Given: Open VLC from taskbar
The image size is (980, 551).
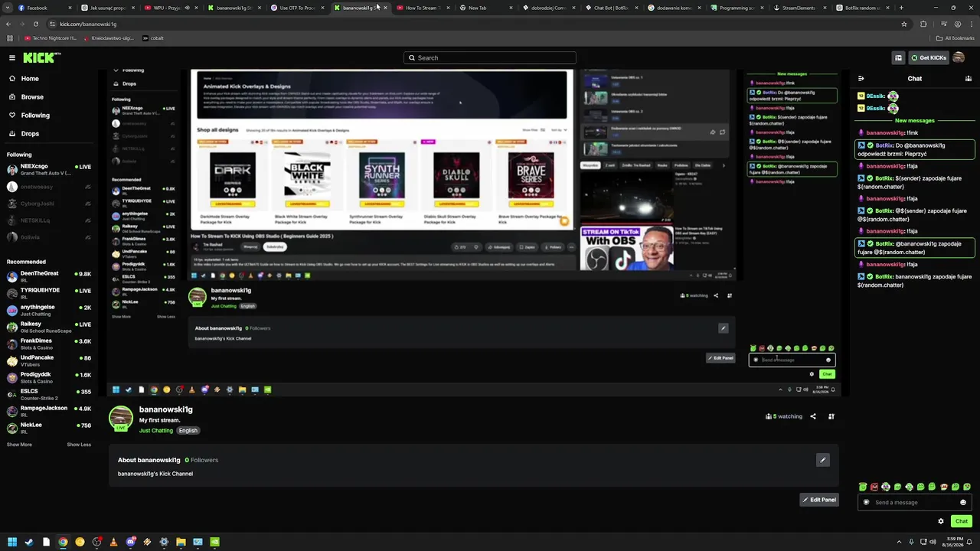Looking at the screenshot, I should 113,542.
